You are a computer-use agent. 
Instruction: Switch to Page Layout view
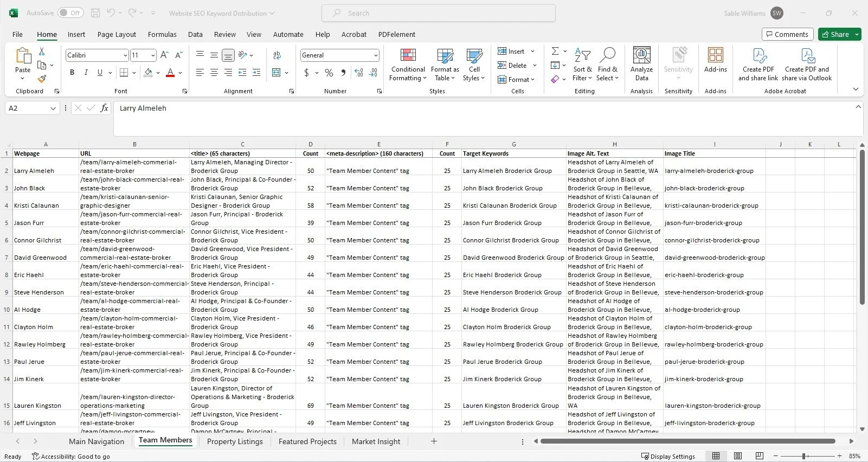[738, 456]
